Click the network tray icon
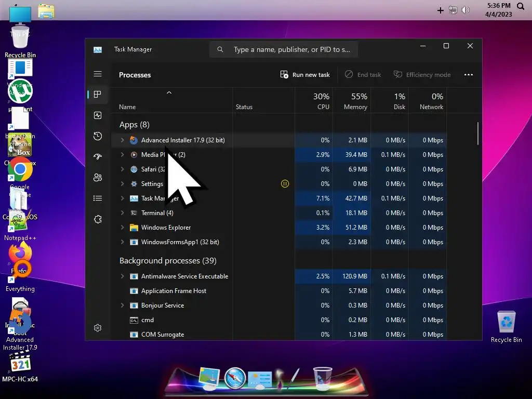 tap(453, 10)
